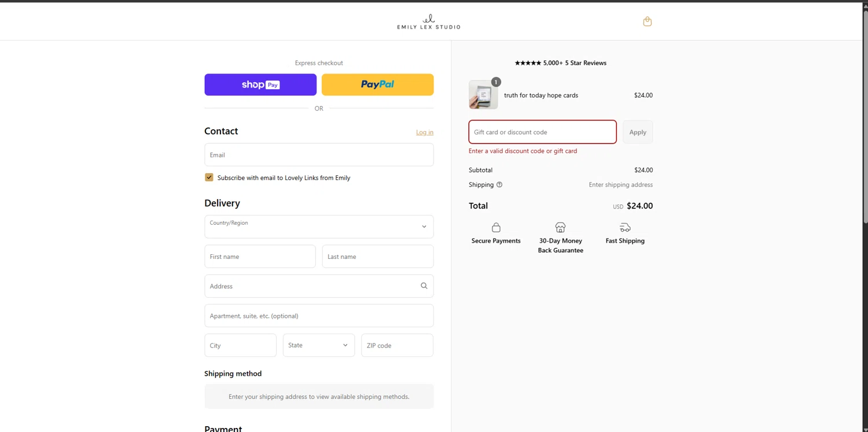Open the shopping bag cart icon
The image size is (868, 432).
(x=648, y=21)
